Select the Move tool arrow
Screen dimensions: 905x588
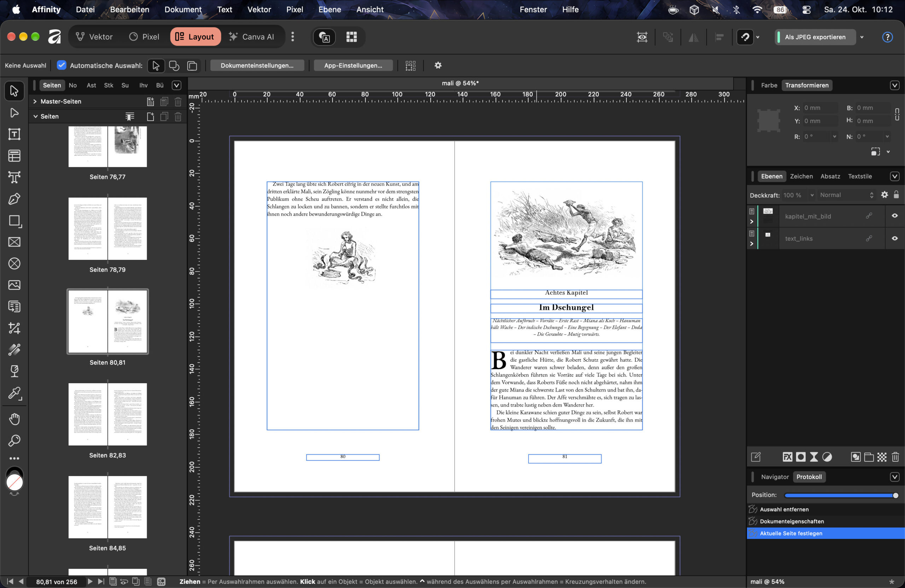coord(14,91)
